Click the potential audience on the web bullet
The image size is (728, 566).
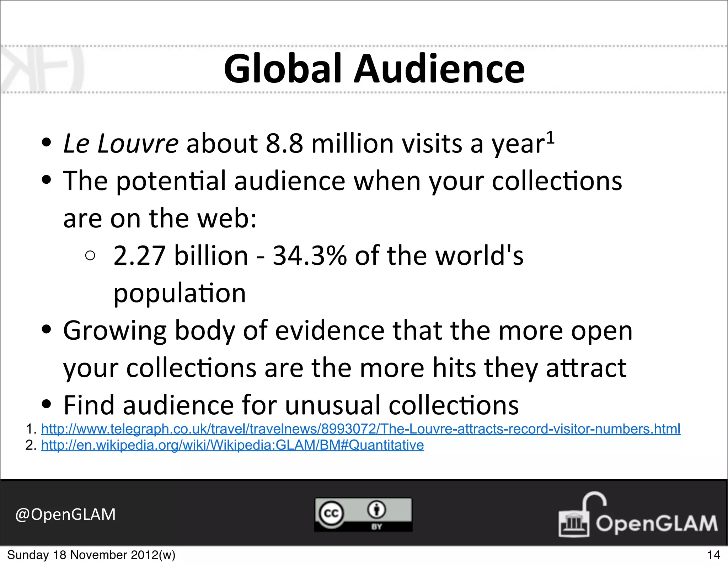(x=342, y=199)
